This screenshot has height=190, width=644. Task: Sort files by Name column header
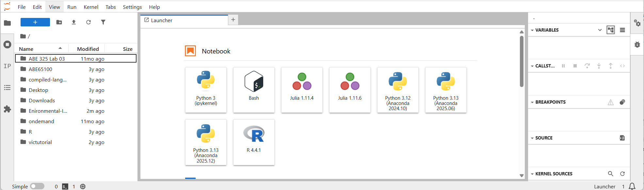point(41,49)
